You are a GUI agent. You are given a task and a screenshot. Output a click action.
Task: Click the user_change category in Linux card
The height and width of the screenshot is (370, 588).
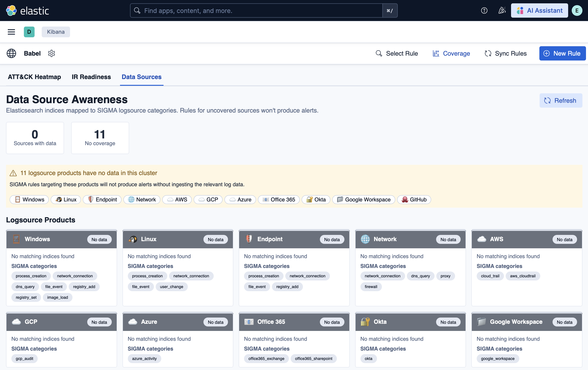(171, 286)
